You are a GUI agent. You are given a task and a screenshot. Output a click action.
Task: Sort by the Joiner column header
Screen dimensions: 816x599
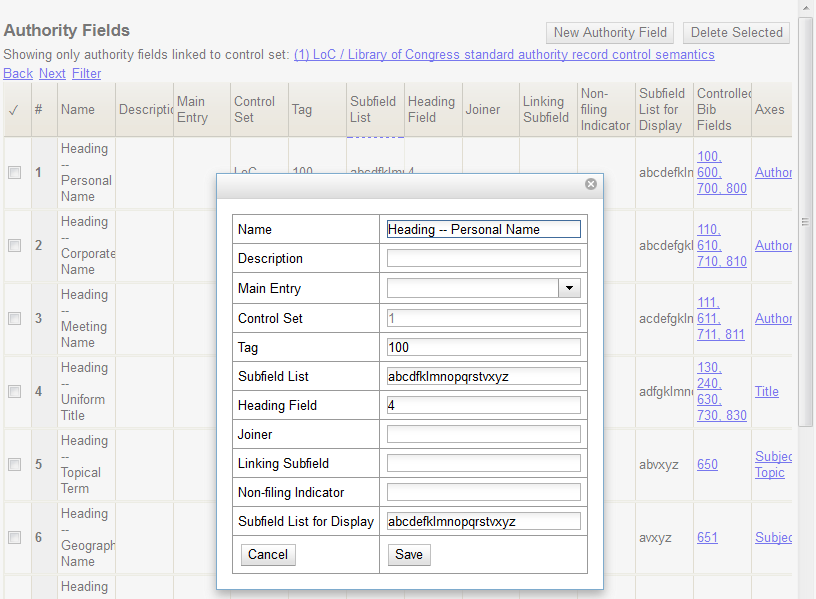[491, 110]
